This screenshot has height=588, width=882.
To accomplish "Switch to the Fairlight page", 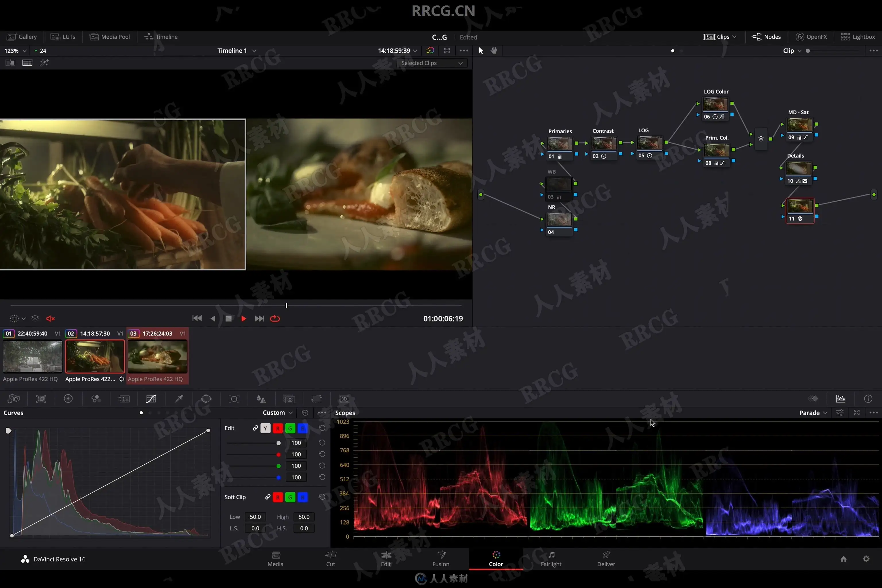I will tap(551, 559).
